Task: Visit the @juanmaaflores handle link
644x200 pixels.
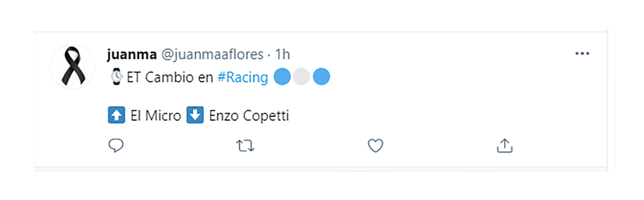Action: tap(212, 54)
